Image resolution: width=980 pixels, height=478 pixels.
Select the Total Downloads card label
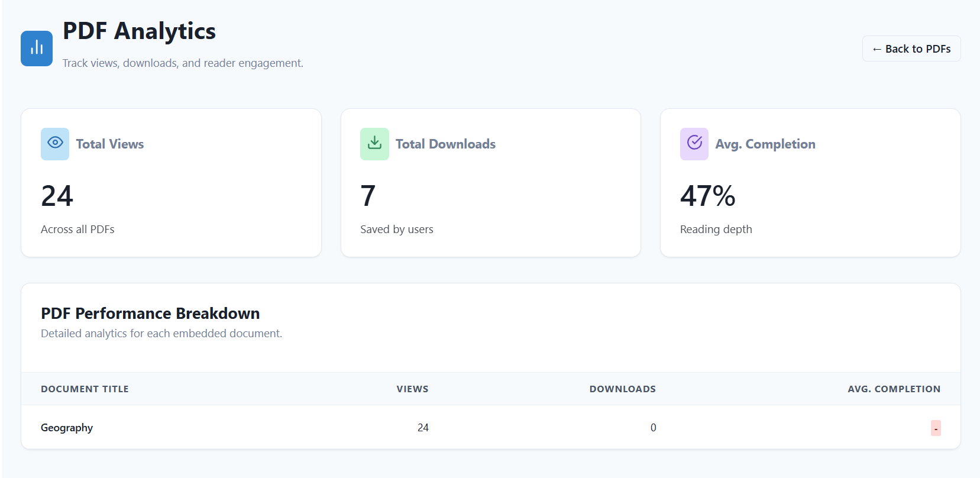pyautogui.click(x=445, y=144)
